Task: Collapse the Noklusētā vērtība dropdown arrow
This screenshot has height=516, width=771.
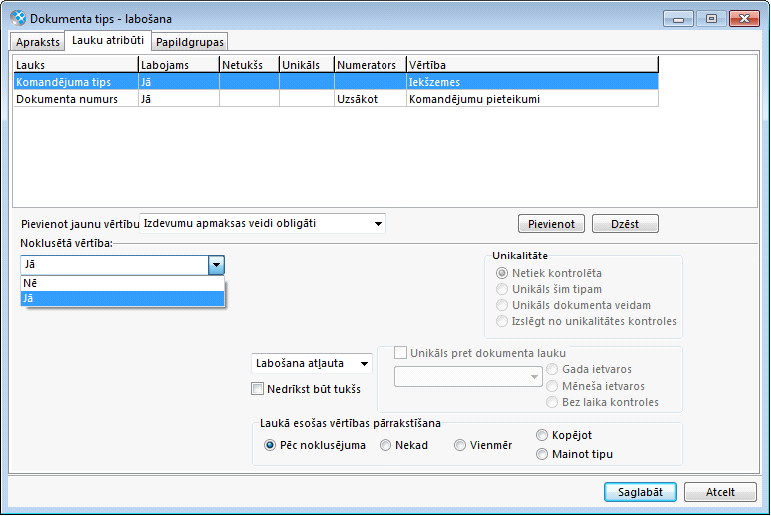Action: pos(216,265)
